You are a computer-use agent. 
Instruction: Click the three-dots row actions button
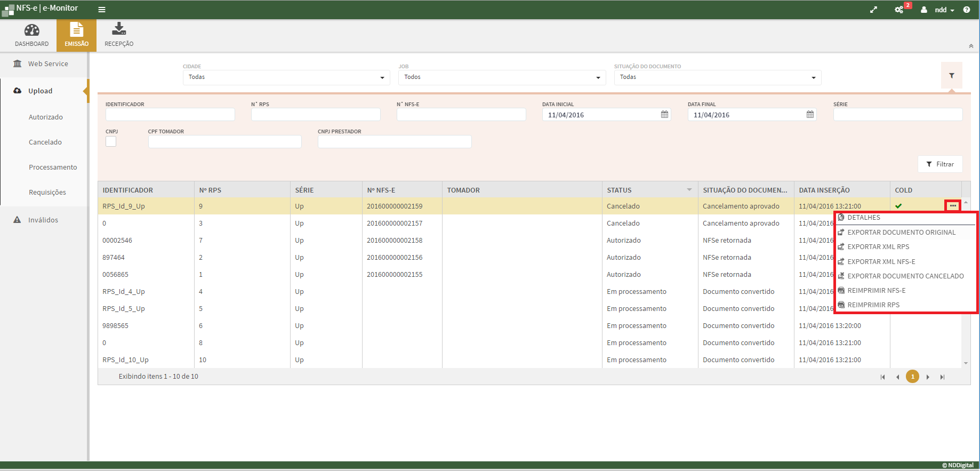953,206
